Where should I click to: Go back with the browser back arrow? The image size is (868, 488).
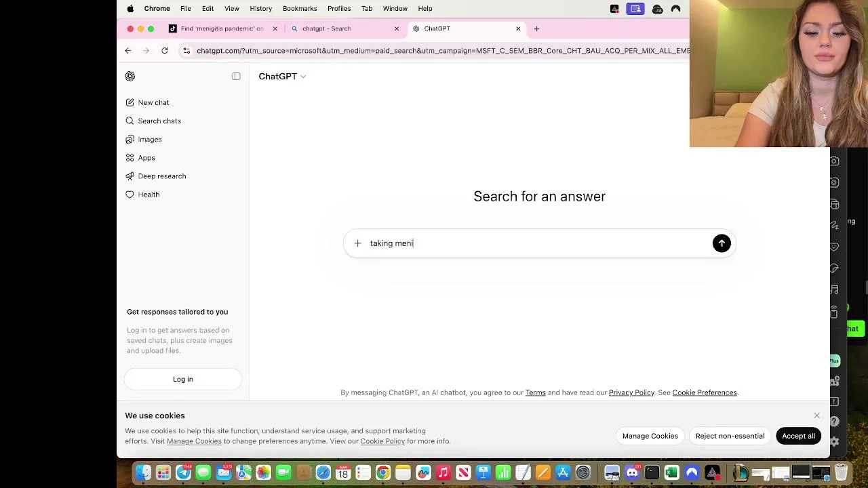[128, 50]
